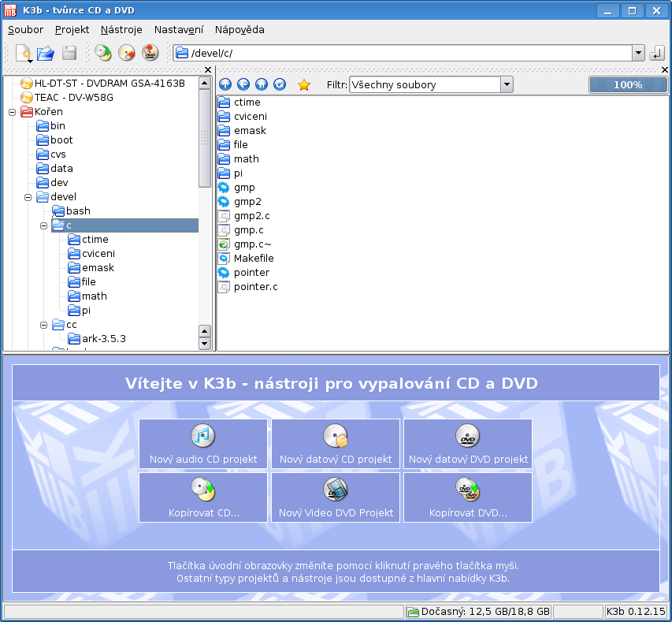The height and width of the screenshot is (622, 672).
Task: Select the math folder in file list
Action: click(x=238, y=159)
